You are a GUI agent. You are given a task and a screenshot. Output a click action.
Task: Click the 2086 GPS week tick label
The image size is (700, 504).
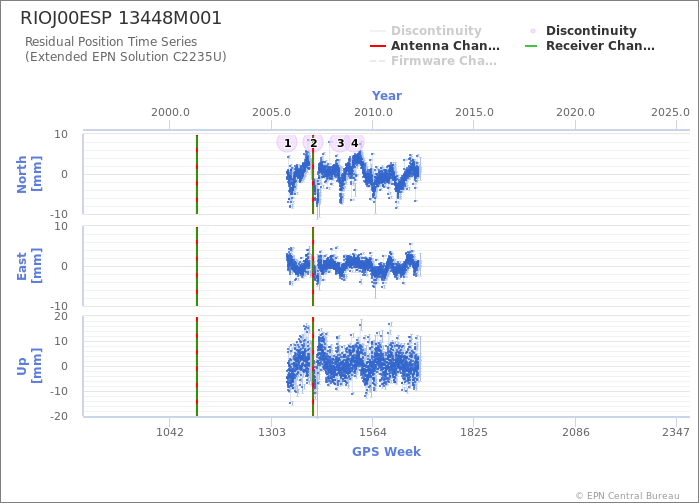[x=575, y=432]
